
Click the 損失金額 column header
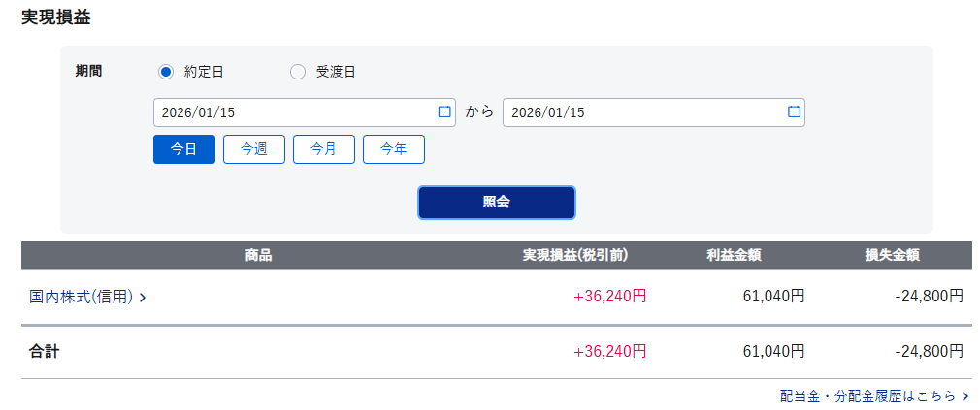[x=893, y=255]
